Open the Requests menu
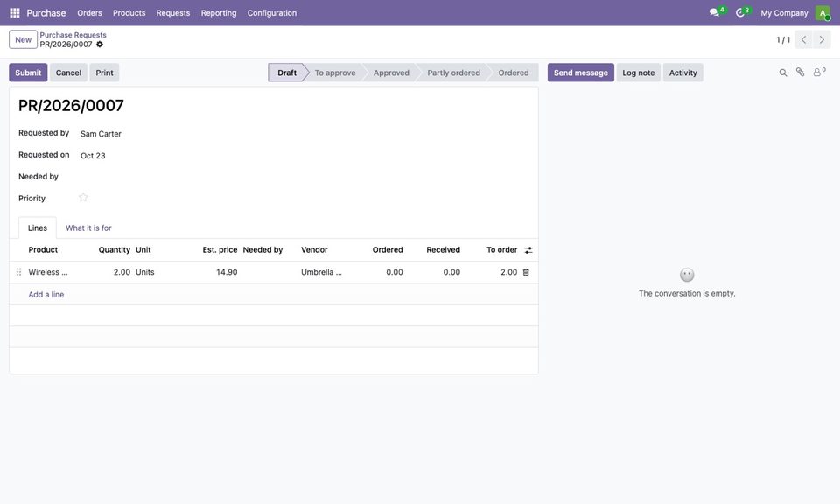 tap(173, 13)
